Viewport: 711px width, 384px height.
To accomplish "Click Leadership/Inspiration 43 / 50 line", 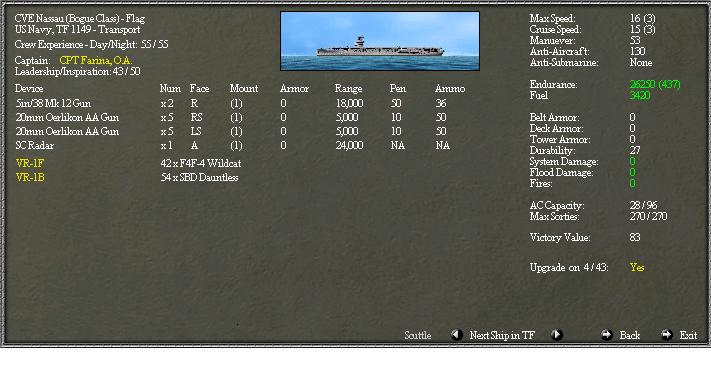I will (78, 72).
